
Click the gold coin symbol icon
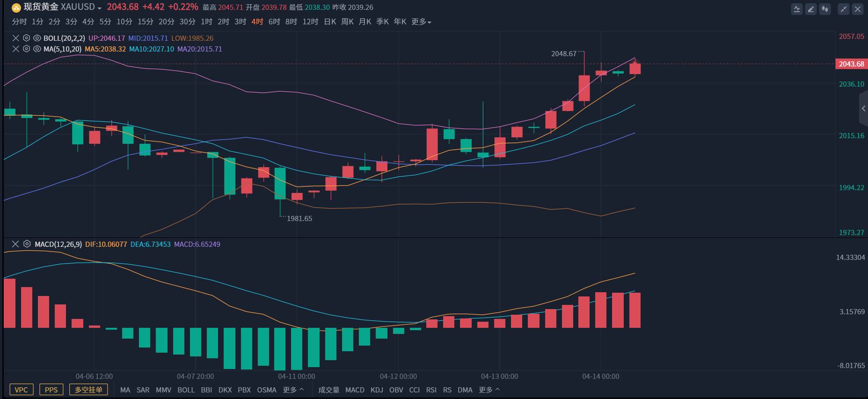16,7
